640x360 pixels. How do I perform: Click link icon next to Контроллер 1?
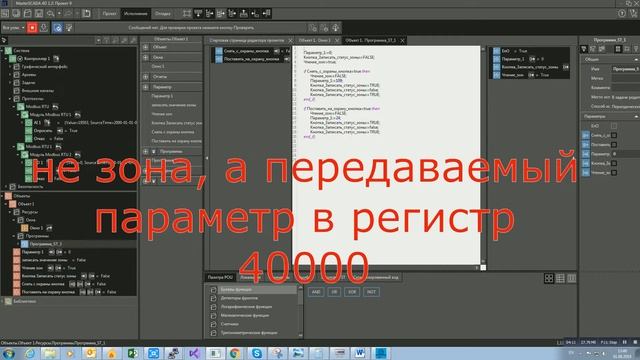(56, 58)
